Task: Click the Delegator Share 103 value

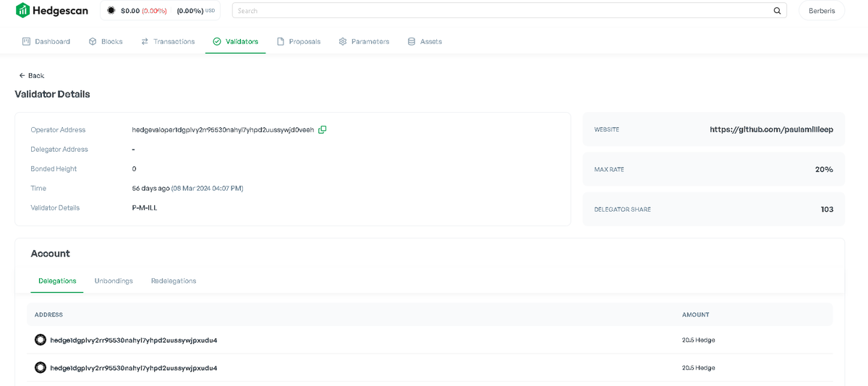Action: (x=827, y=209)
